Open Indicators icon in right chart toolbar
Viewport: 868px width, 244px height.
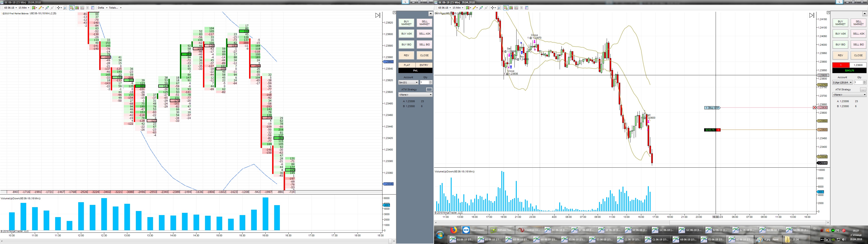(516, 7)
